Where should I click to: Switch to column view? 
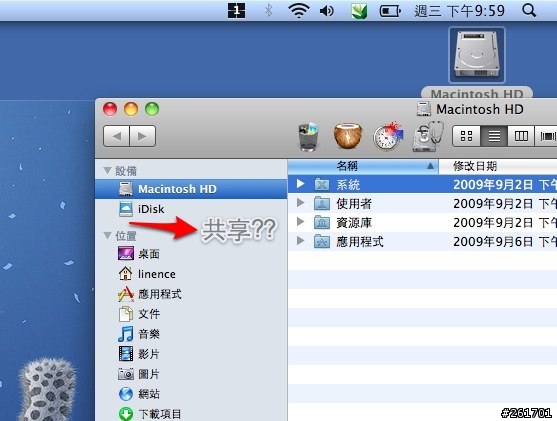pyautogui.click(x=521, y=136)
